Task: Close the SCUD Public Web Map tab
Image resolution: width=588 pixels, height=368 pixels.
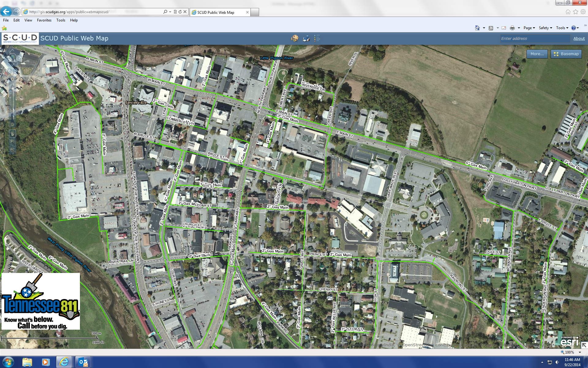Action: tap(247, 12)
